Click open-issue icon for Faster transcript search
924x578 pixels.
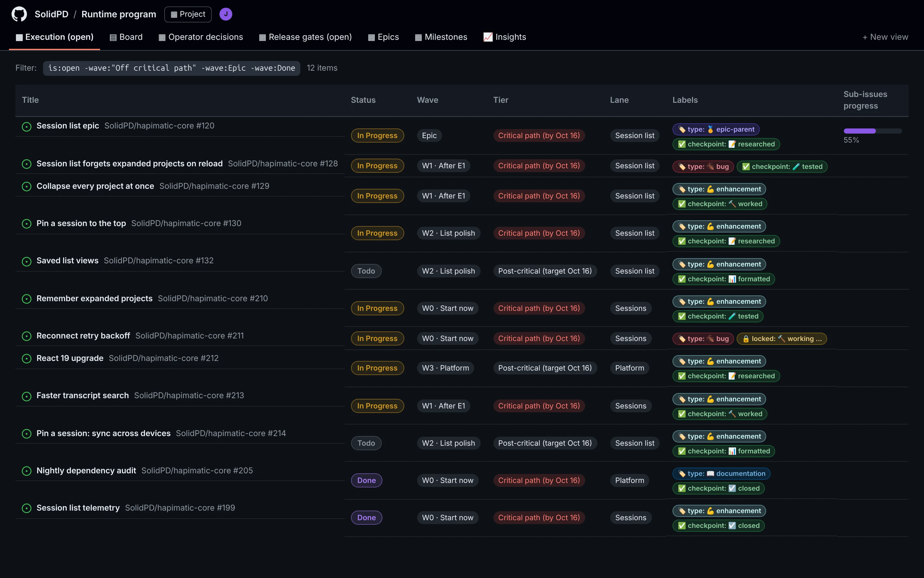[27, 396]
